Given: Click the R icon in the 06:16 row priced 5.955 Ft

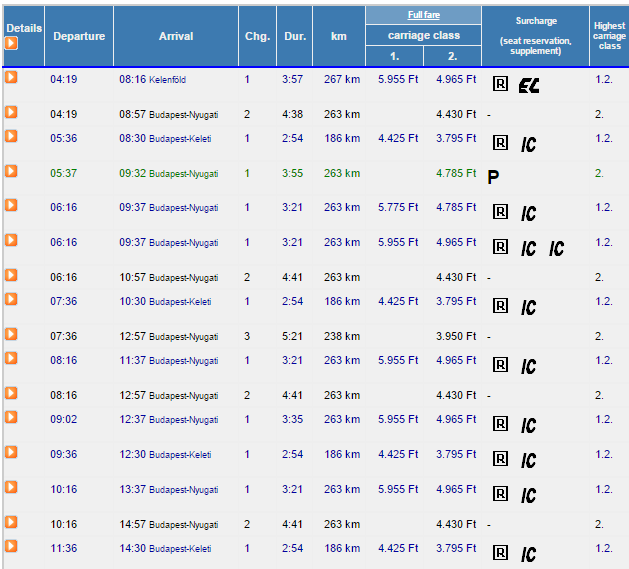Looking at the screenshot, I should (x=500, y=247).
